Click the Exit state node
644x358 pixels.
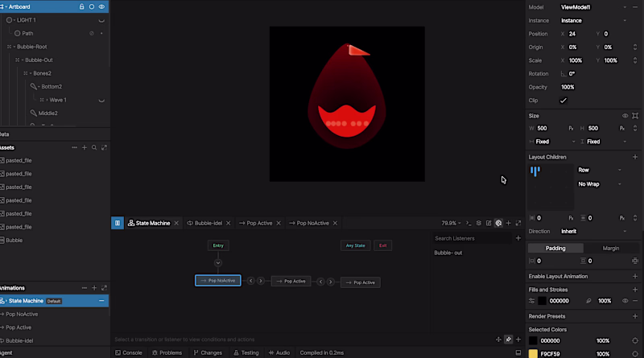click(x=383, y=245)
